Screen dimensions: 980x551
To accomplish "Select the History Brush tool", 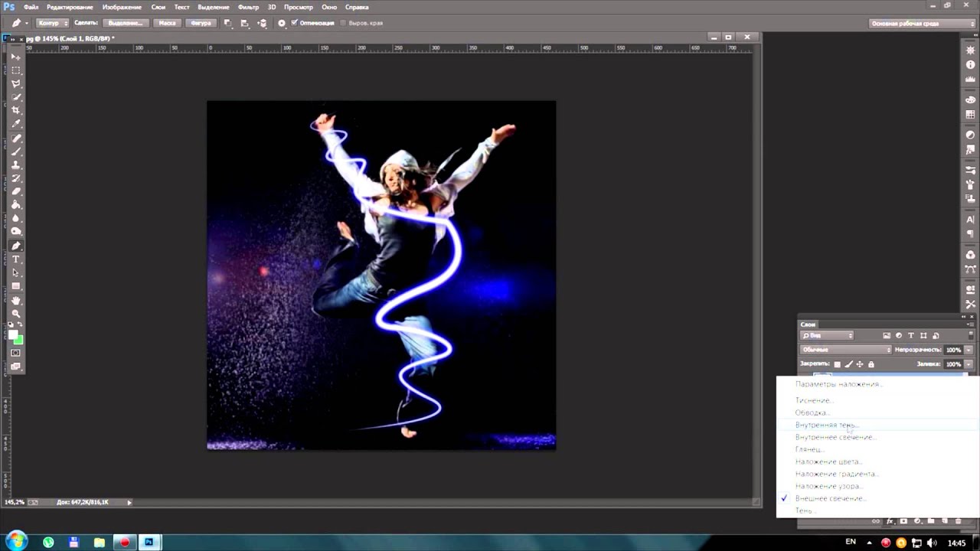I will [16, 178].
